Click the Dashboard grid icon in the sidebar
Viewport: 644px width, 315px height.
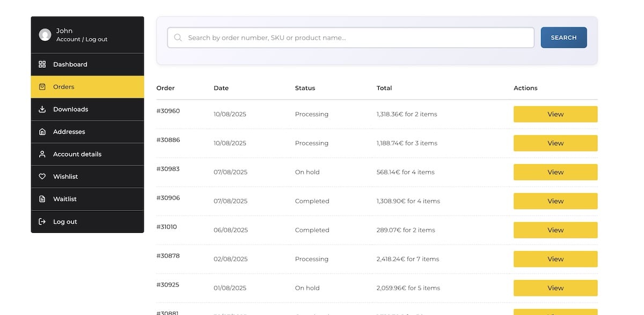tap(42, 64)
